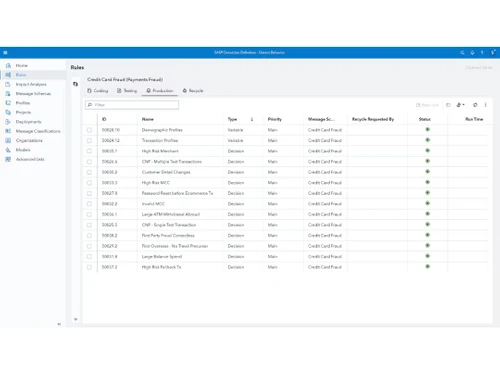Viewport: 500px width, 375px height.
Task: Tick the Invalid MCC row checkbox
Action: pos(89,204)
